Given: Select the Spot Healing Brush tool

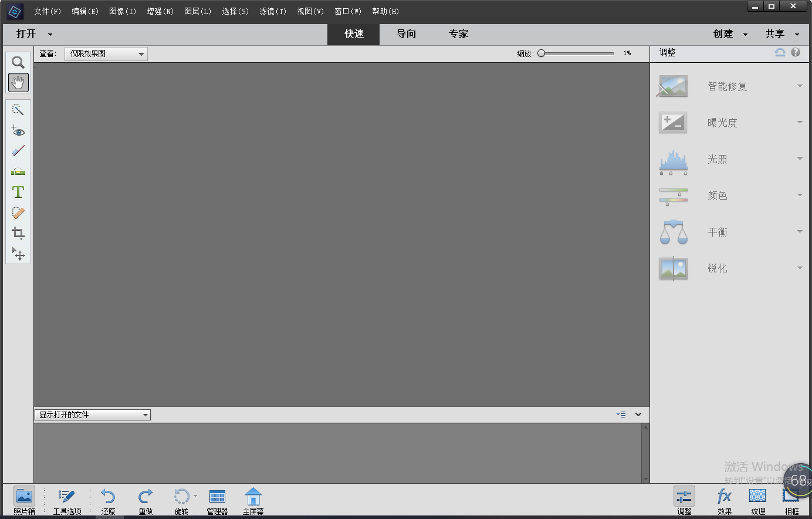Looking at the screenshot, I should (18, 213).
